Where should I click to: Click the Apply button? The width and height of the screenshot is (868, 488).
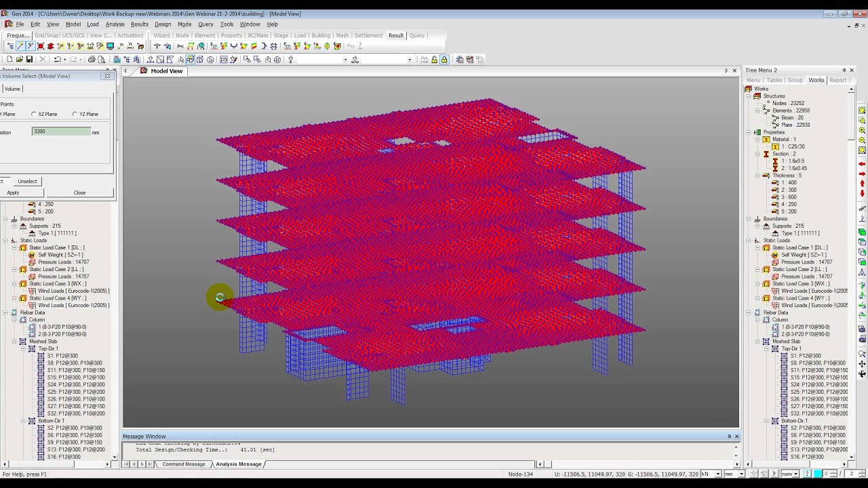coord(13,192)
